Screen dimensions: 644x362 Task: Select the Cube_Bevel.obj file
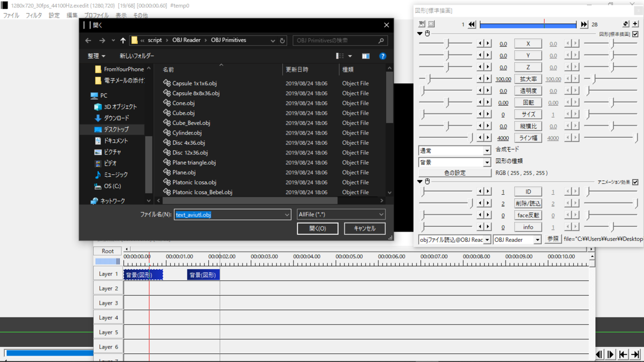[187, 123]
